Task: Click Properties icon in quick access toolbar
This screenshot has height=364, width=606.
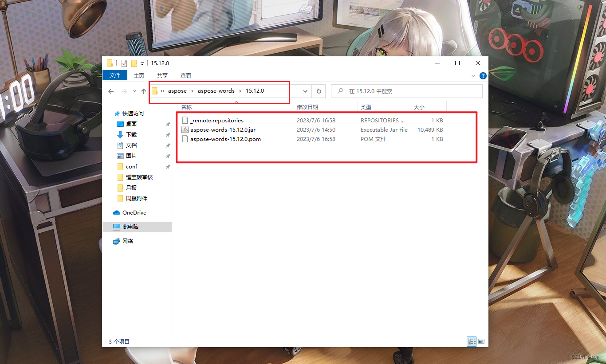Action: [x=124, y=63]
